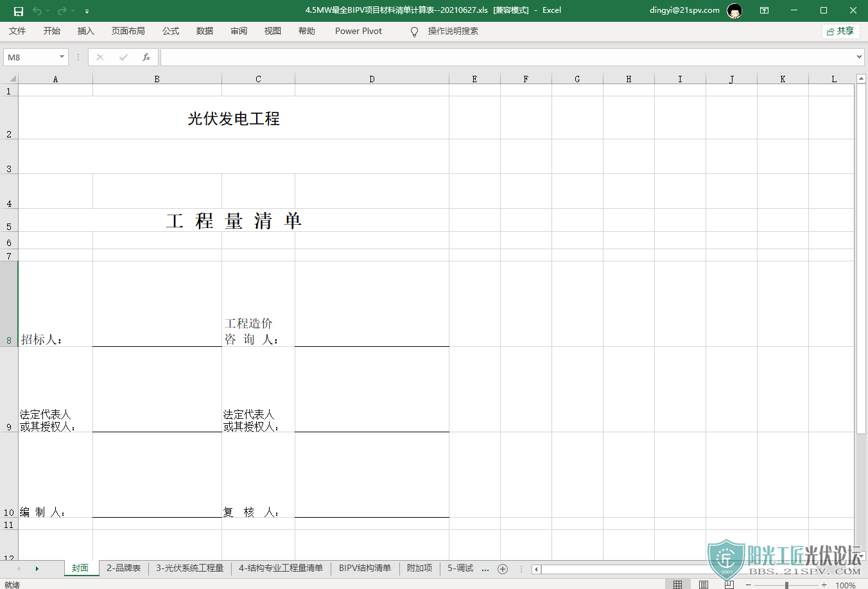Click the account avatar picture
Image resolution: width=868 pixels, height=589 pixels.
734,10
